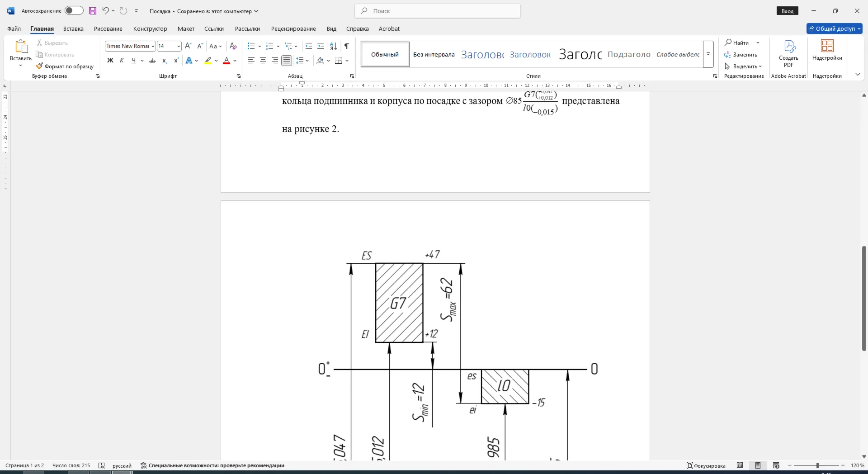Apply strikethrough text formatting
This screenshot has height=474, width=868.
click(152, 61)
